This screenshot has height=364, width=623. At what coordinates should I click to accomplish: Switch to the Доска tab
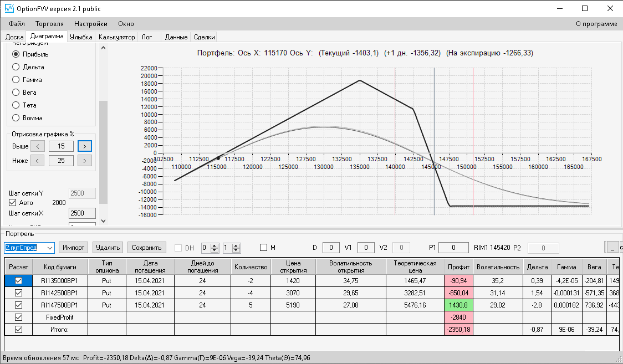pyautogui.click(x=14, y=37)
